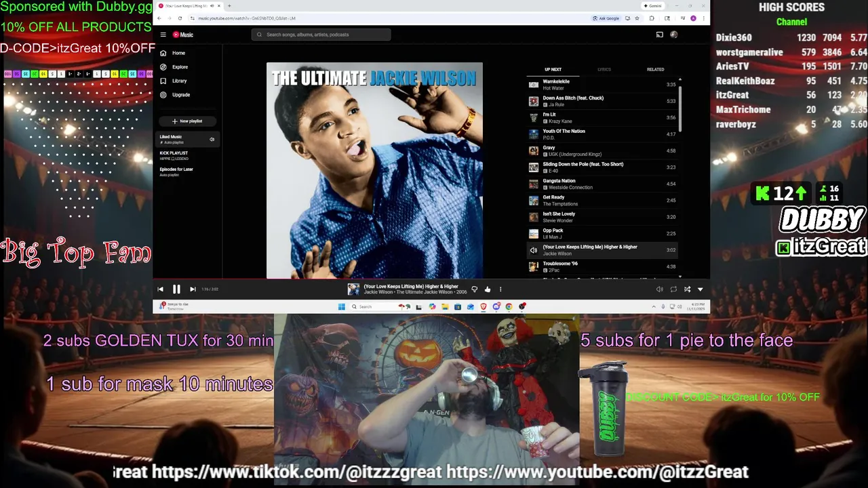Open Episodes for Later playlist
This screenshot has width=868, height=488.
pyautogui.click(x=187, y=171)
